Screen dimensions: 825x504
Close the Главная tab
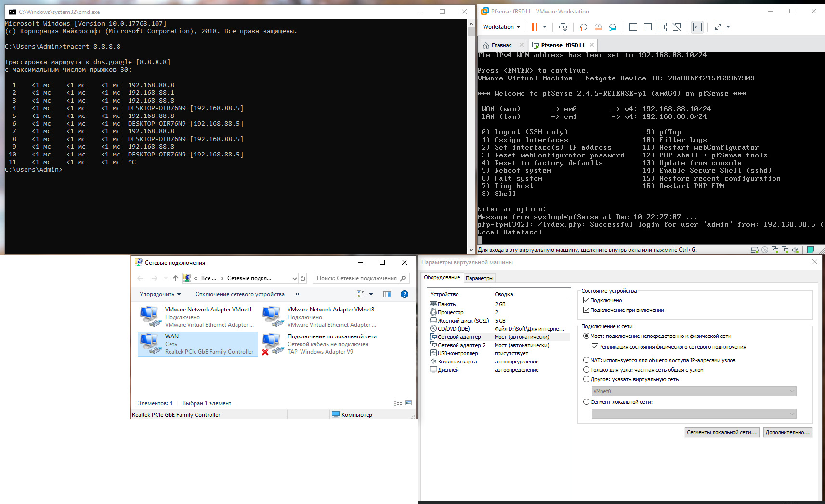pyautogui.click(x=522, y=45)
